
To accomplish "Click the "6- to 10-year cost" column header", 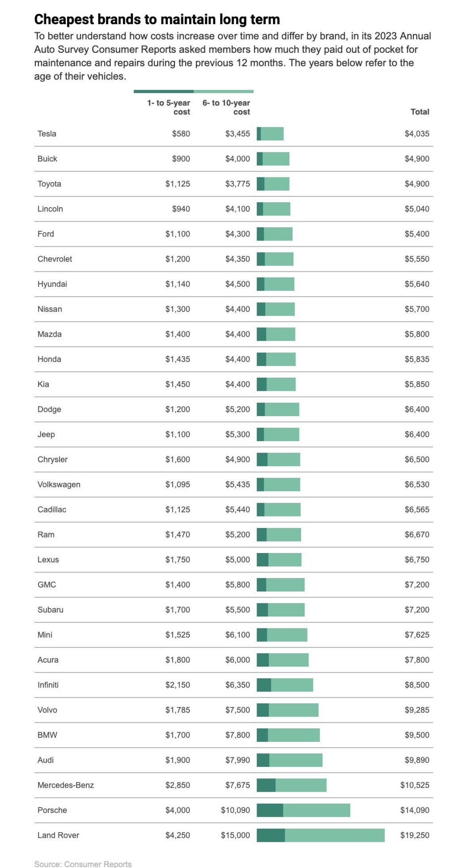I will (x=226, y=107).
